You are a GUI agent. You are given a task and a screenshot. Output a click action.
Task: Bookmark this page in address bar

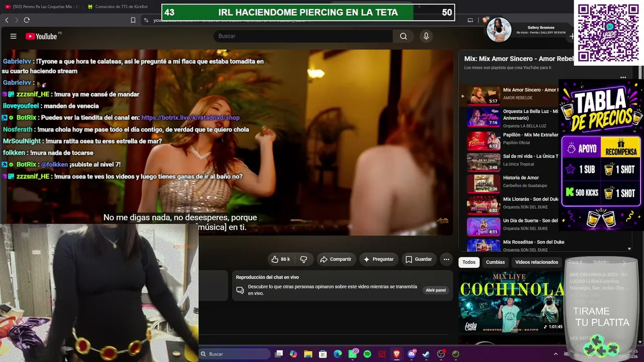point(133,20)
